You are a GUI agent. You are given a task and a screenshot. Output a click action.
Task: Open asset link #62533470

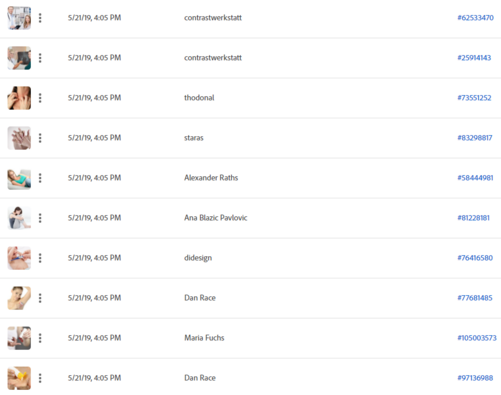coord(475,18)
